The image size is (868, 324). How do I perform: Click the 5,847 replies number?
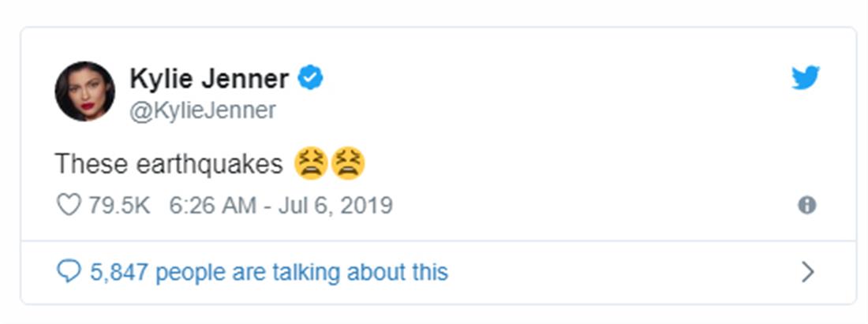pyautogui.click(x=119, y=273)
